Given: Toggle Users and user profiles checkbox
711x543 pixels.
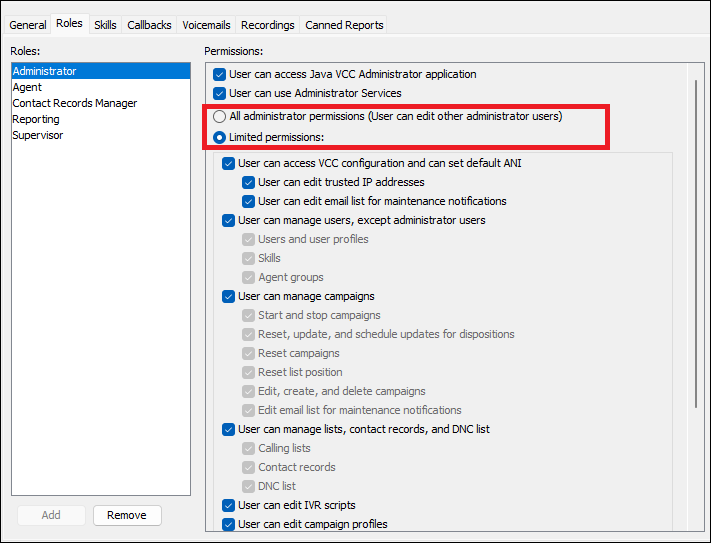Looking at the screenshot, I should [x=248, y=239].
